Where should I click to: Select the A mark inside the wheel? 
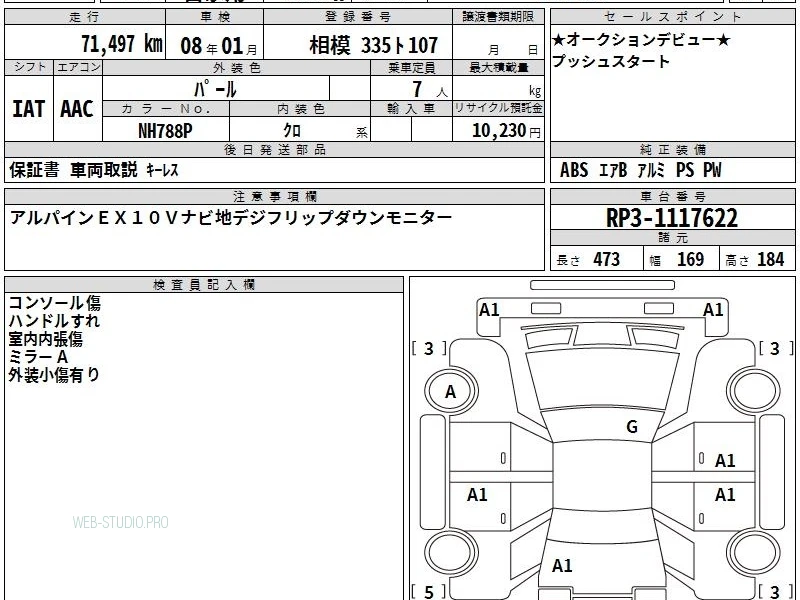pos(450,392)
